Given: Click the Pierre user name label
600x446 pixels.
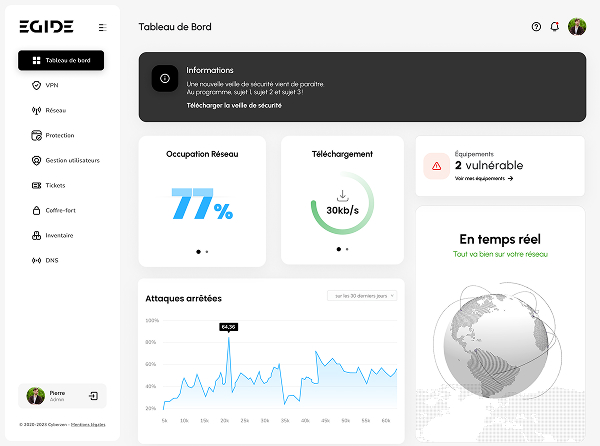Looking at the screenshot, I should pyautogui.click(x=57, y=393).
